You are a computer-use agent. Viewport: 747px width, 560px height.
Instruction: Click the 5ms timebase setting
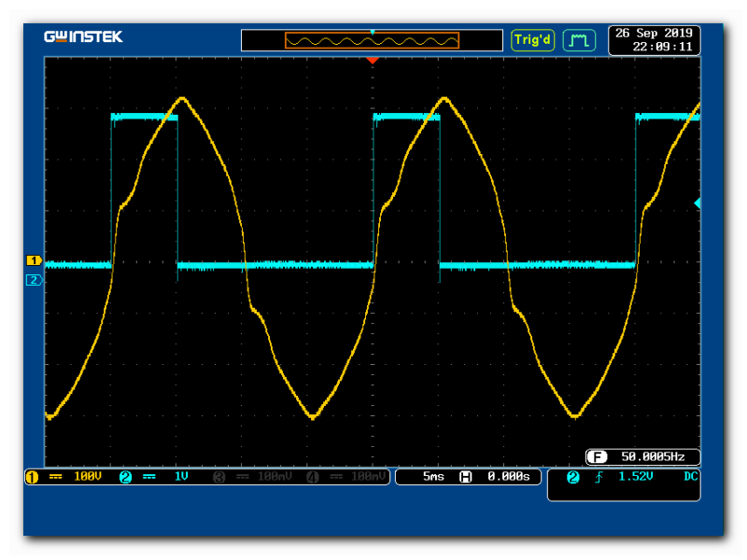[x=433, y=477]
